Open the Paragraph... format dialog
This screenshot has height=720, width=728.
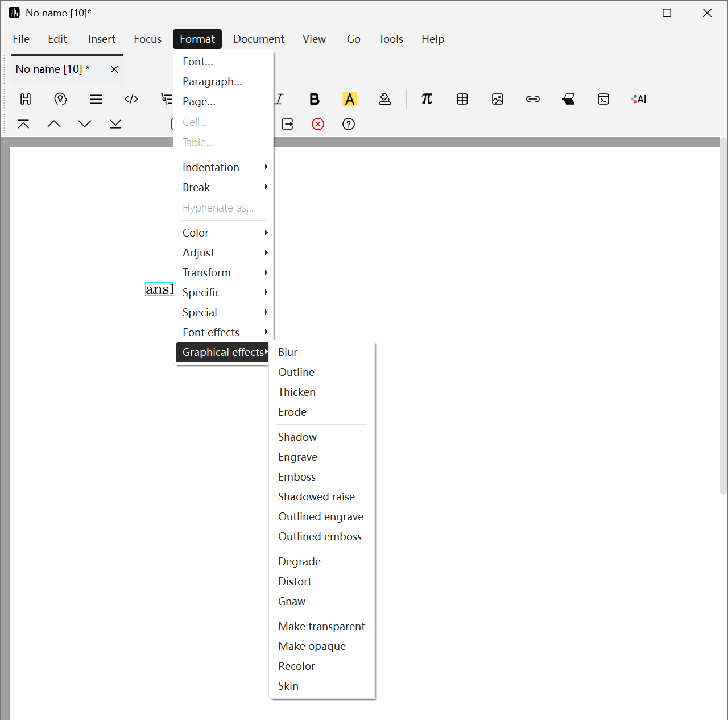212,81
